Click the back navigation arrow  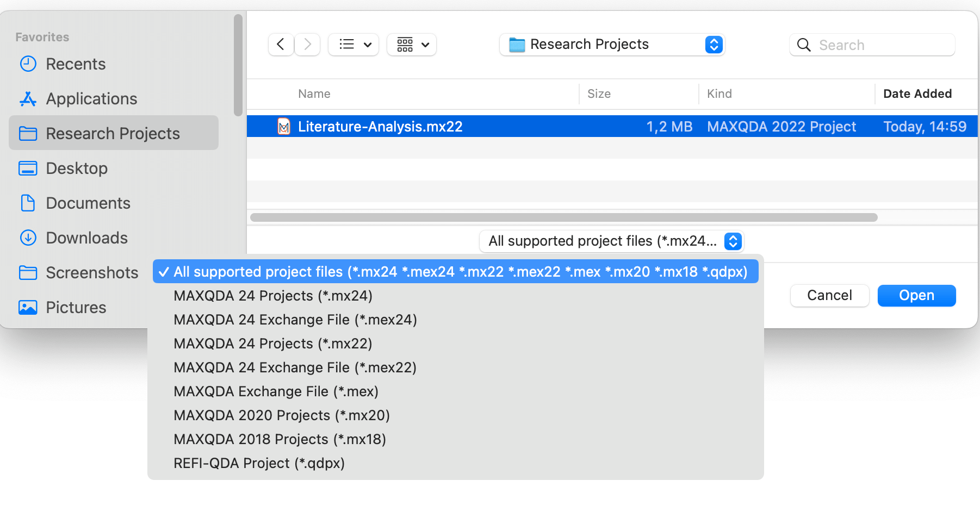point(281,45)
